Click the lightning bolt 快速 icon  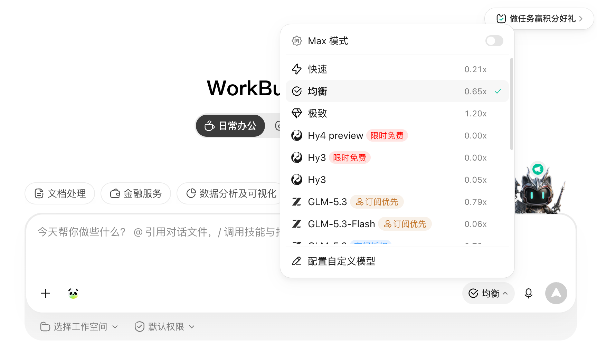297,69
